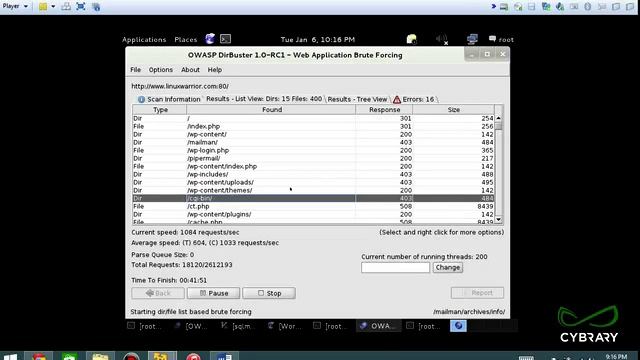Screen dimensions: 640x360
Task: Select the /cgi-bin/ highlighted row
Action: click(x=313, y=198)
